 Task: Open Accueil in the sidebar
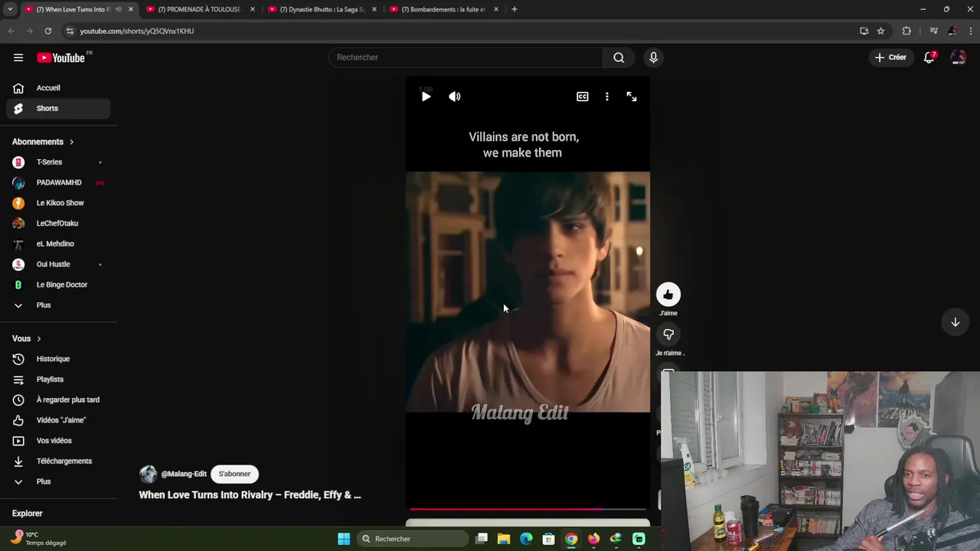58,88
